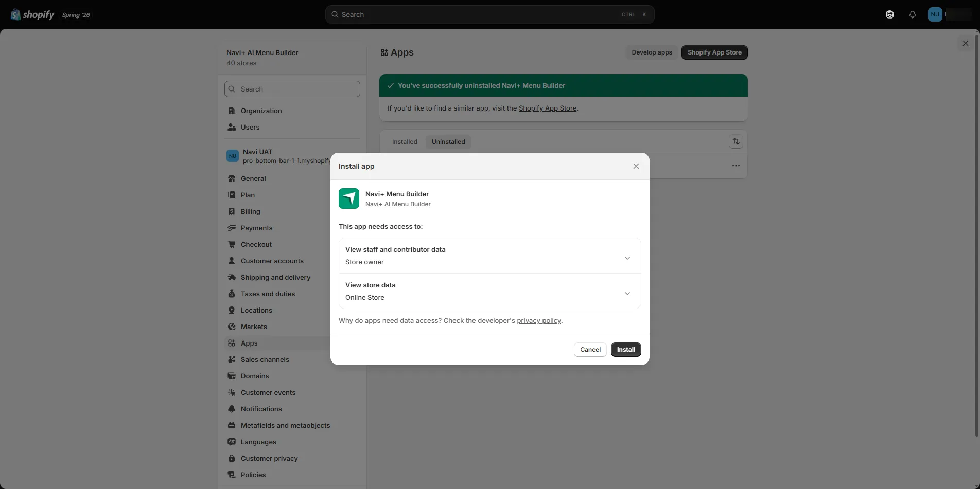Open the Sidekick assistant icon in top bar

[x=890, y=14]
